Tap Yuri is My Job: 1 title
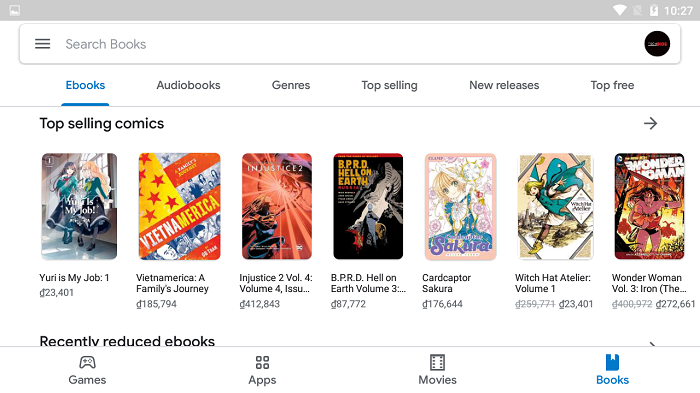This screenshot has height=393, width=700. [x=74, y=278]
